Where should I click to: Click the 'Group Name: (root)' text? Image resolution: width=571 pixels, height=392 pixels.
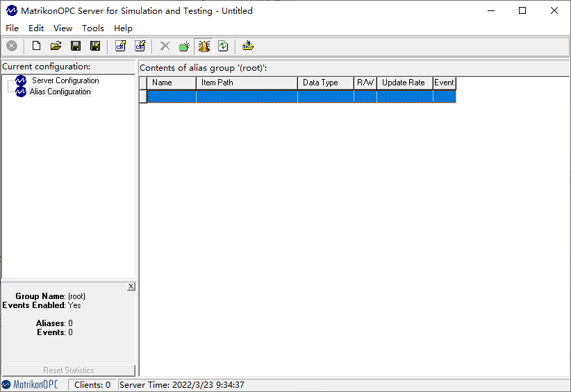(x=50, y=296)
